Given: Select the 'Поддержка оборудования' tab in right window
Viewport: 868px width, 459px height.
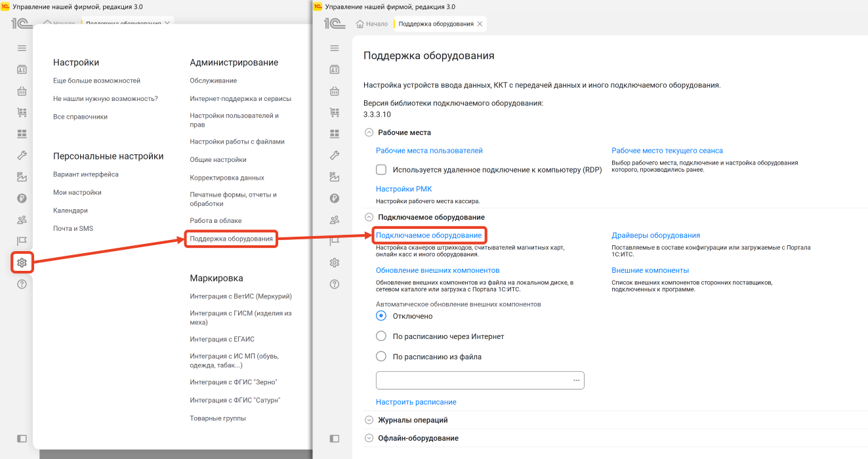Looking at the screenshot, I should coord(436,24).
